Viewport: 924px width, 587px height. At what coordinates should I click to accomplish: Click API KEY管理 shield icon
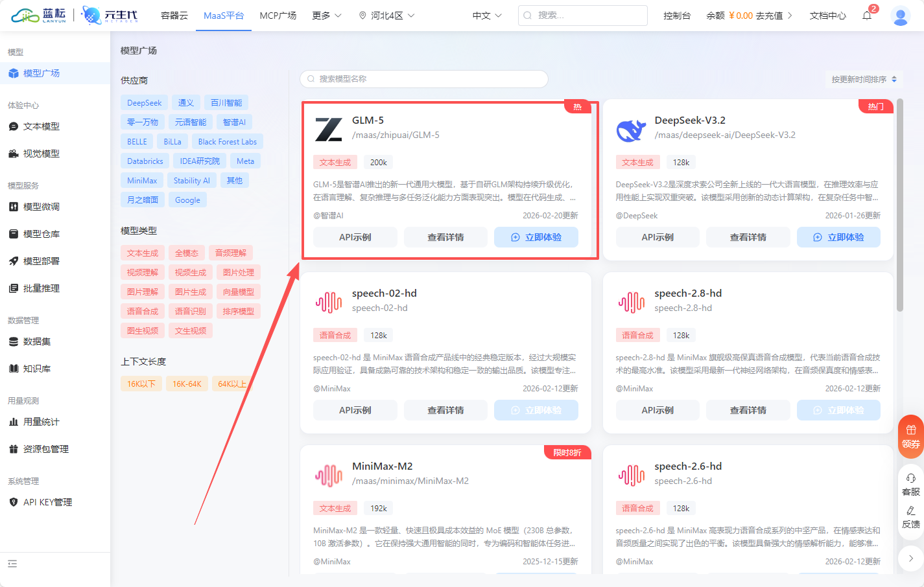[14, 502]
